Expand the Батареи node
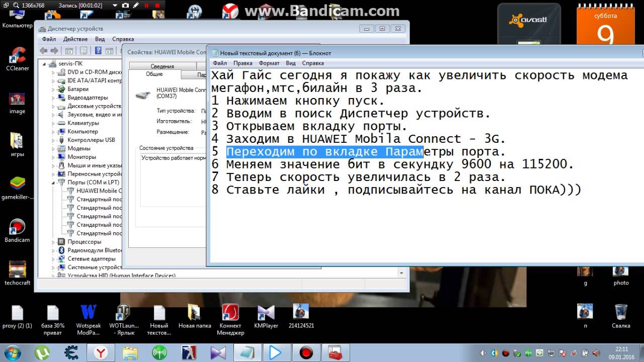Viewport: 644px width, 362px height. 53,89
